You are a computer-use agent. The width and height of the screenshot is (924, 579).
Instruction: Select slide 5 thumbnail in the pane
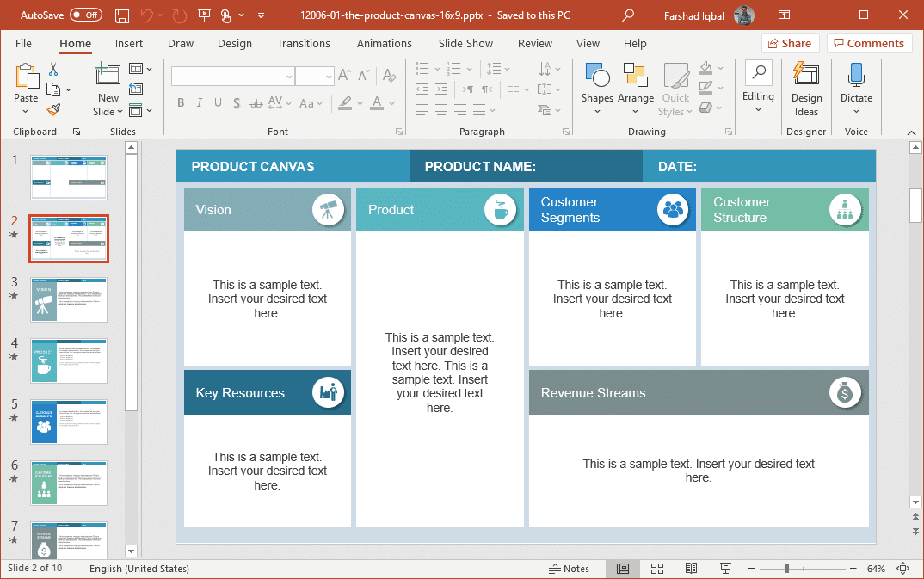68,422
